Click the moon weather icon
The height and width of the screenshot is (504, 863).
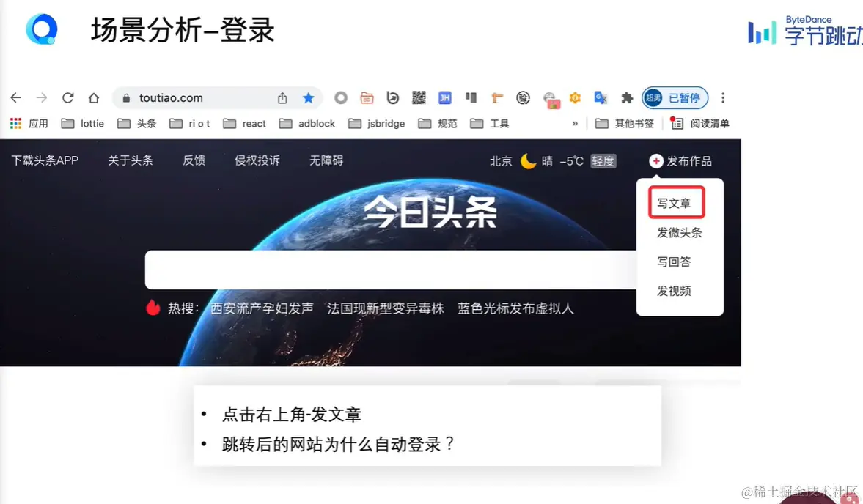(529, 161)
